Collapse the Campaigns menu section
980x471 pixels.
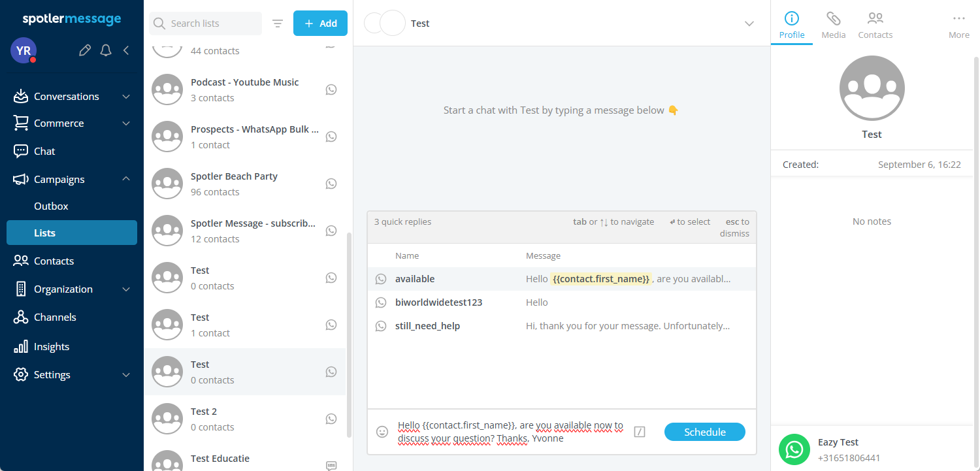126,179
